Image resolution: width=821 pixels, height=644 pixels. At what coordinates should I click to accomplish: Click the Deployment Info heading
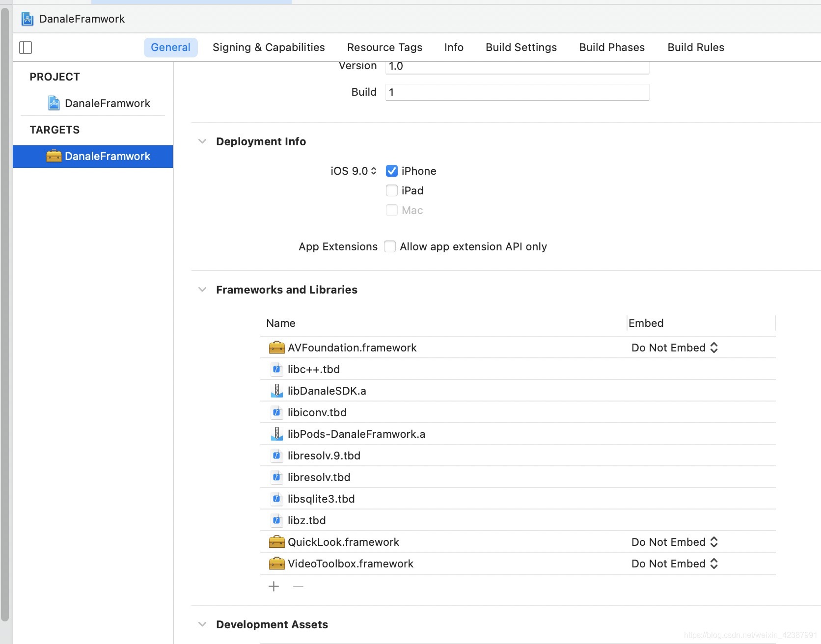[x=261, y=141]
